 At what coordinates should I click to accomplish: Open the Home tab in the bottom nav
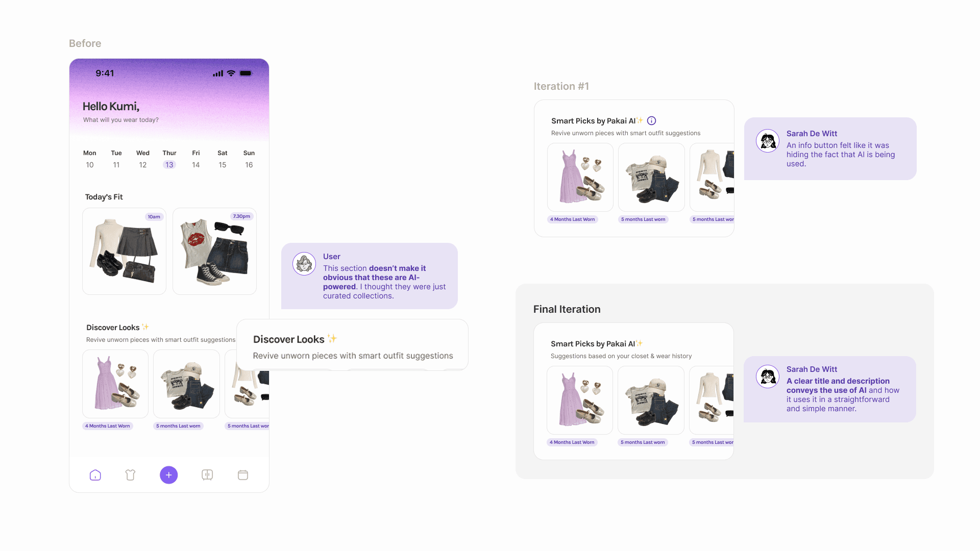pos(95,475)
